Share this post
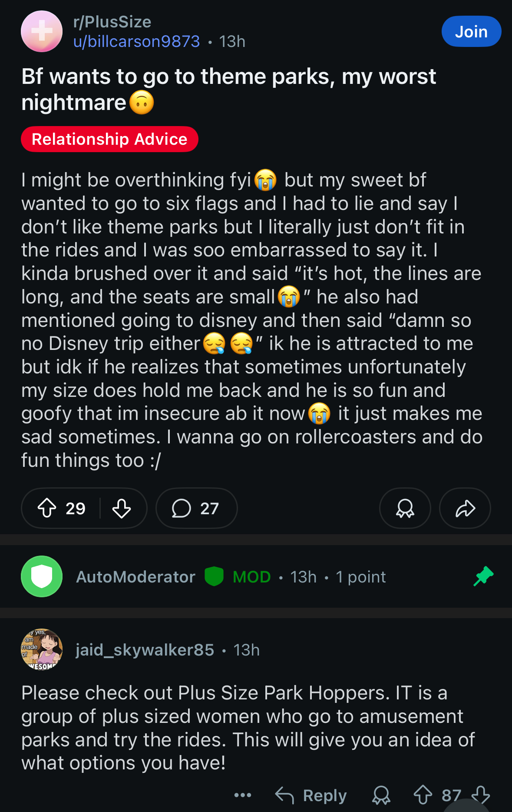Viewport: 512px width, 812px height. [x=465, y=508]
